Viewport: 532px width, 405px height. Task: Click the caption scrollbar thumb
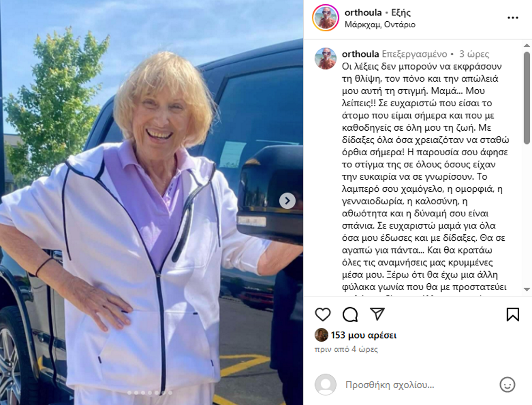527,98
